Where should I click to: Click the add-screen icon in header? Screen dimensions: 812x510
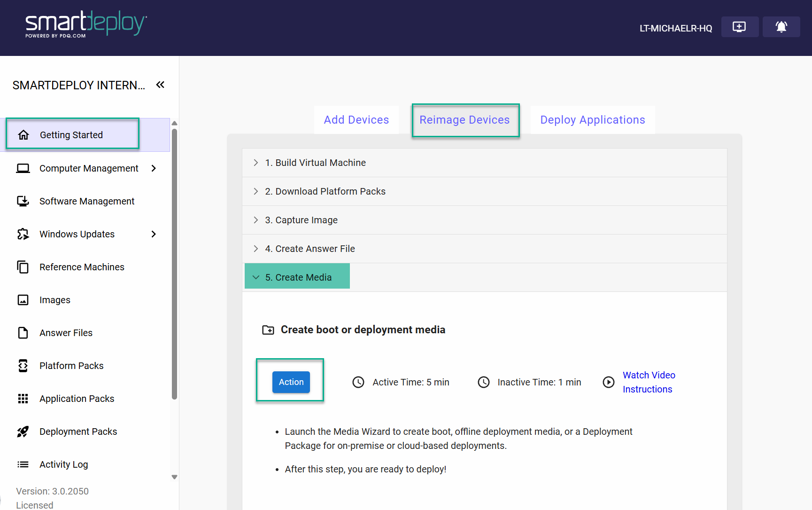pyautogui.click(x=739, y=27)
